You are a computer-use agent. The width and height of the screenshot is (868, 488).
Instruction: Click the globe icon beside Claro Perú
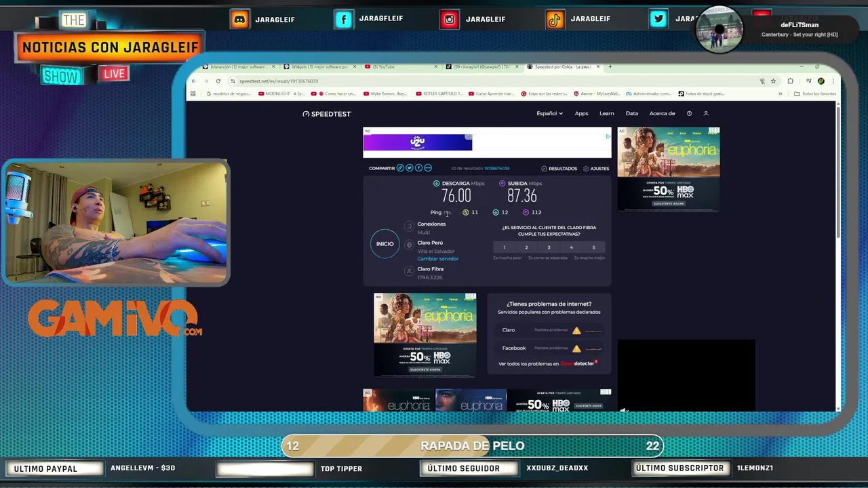click(x=409, y=245)
